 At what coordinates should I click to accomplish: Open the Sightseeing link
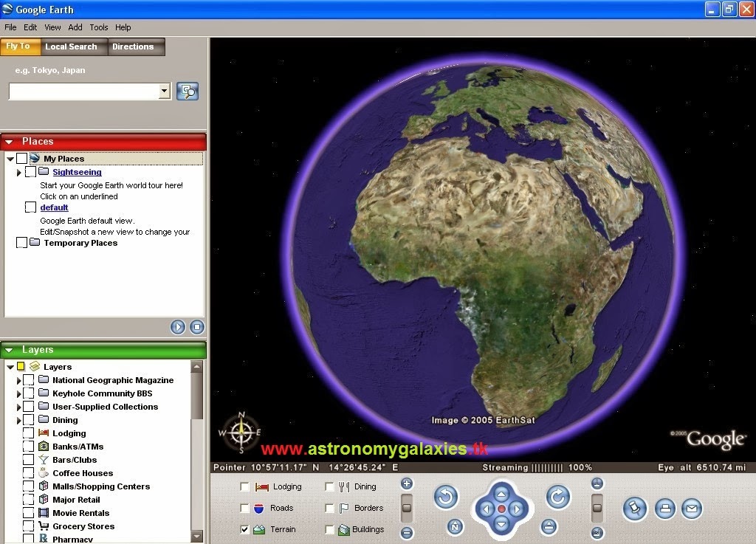coord(77,172)
